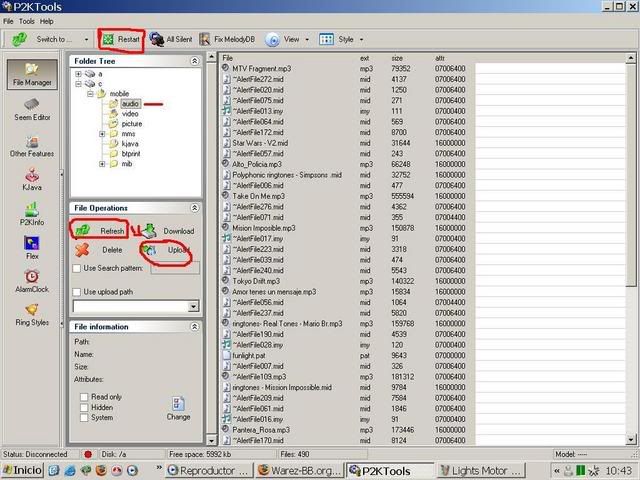
Task: Click in the search pattern input field
Action: [175, 268]
